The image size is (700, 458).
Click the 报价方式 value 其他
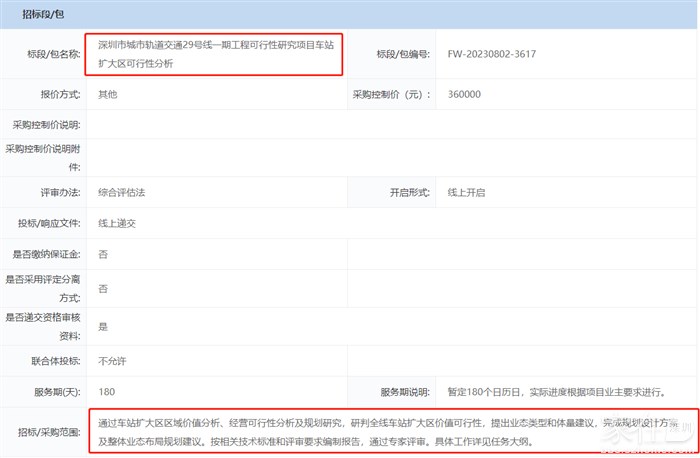coord(107,94)
